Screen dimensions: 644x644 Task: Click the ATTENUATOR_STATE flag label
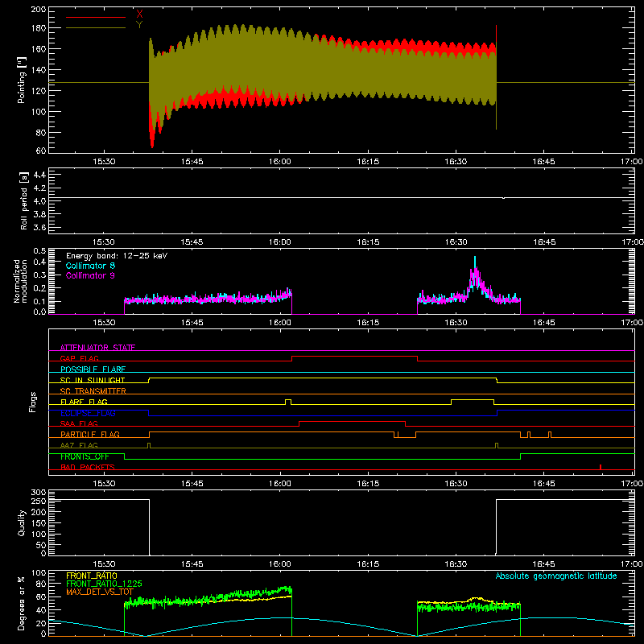click(97, 348)
